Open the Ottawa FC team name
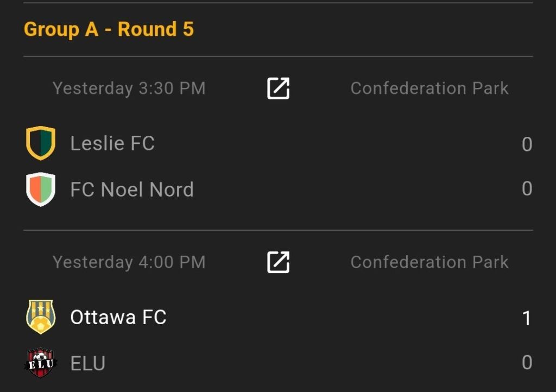Image resolution: width=556 pixels, height=392 pixels. point(118,317)
